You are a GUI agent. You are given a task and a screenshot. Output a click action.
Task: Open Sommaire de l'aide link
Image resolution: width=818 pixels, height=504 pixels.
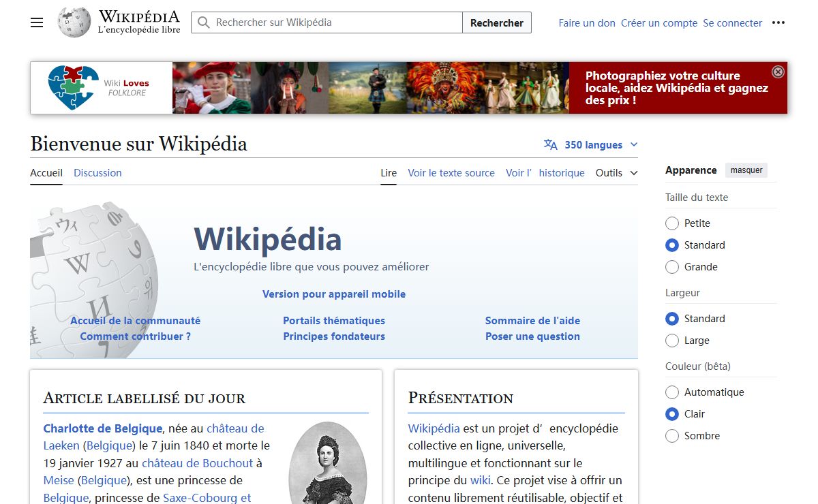[532, 321]
